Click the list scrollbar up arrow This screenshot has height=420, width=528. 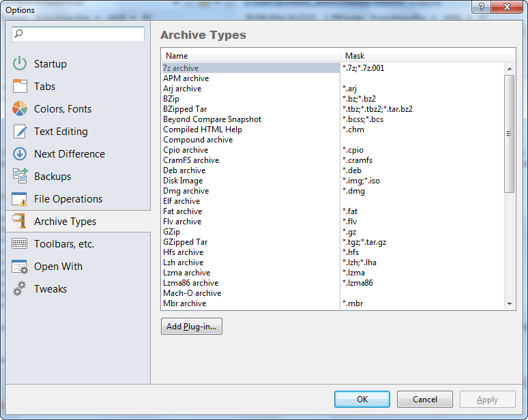(510, 69)
